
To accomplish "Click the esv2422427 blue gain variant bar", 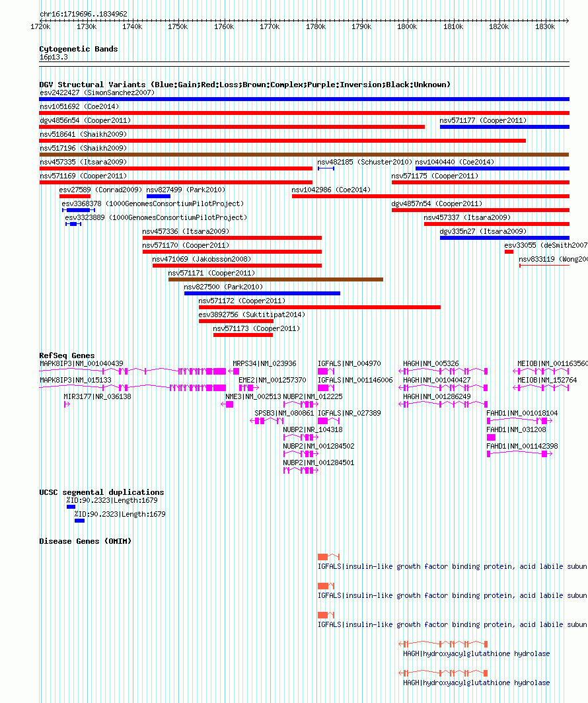I will (x=305, y=99).
